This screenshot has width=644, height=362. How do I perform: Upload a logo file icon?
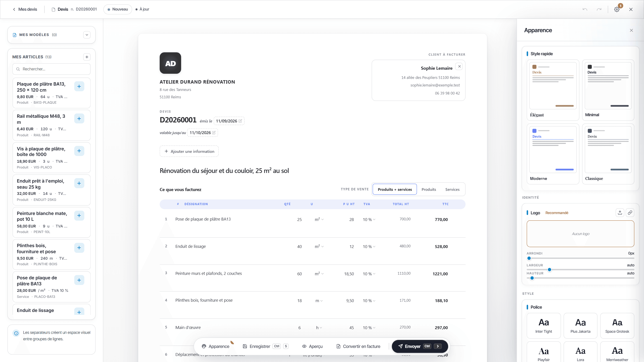pos(620,213)
